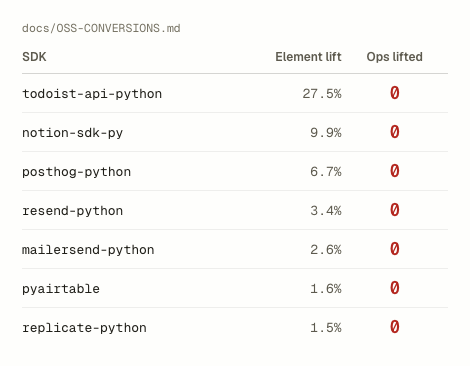This screenshot has width=470, height=366.
Task: Click the 6.7% element lift value
Action: [x=326, y=172]
